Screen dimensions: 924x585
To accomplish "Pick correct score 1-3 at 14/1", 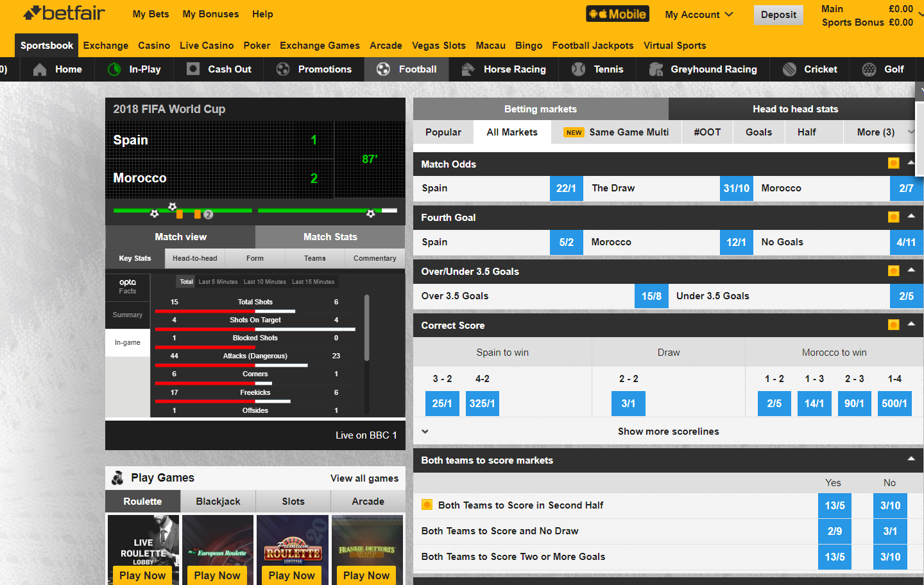I will (814, 403).
